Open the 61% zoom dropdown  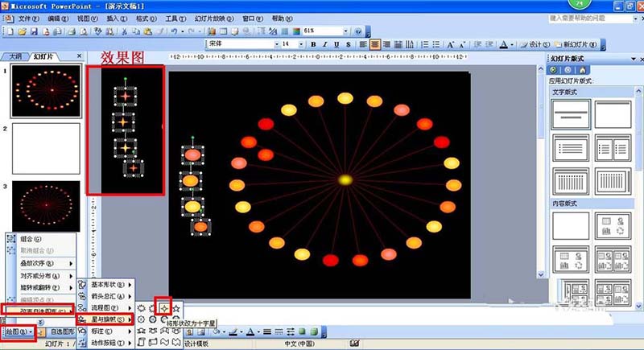[345, 31]
